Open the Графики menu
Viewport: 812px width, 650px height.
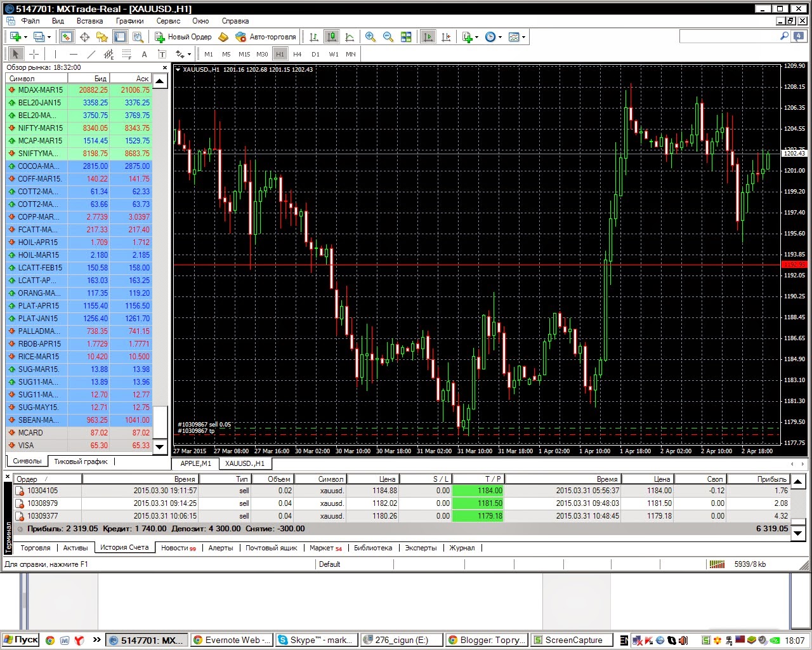[129, 21]
